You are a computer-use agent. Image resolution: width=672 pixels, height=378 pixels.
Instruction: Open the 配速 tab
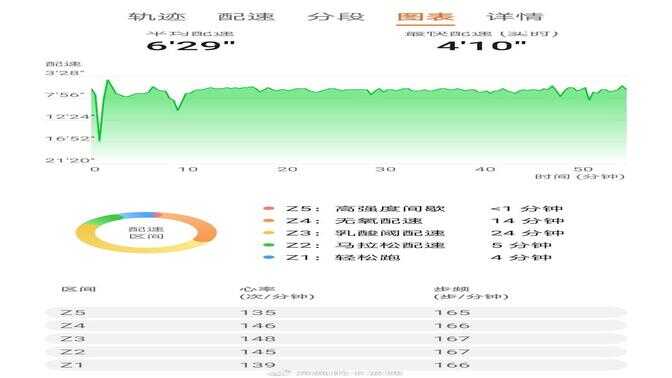coord(246,17)
